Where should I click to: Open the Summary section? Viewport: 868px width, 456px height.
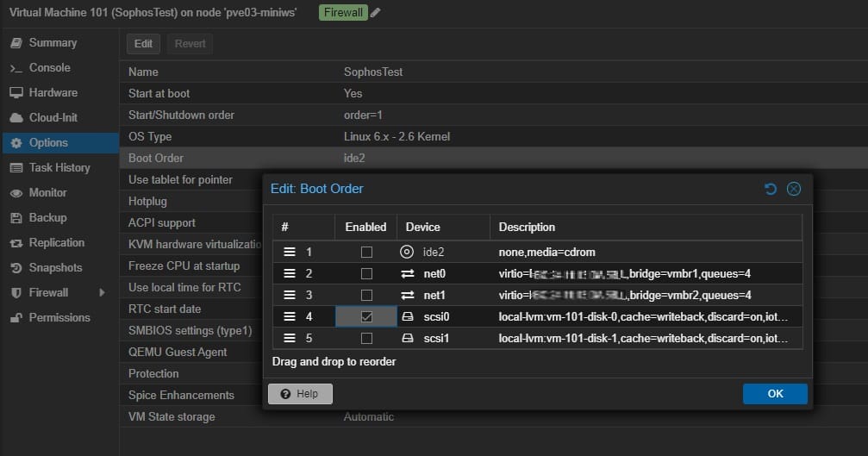pos(59,42)
